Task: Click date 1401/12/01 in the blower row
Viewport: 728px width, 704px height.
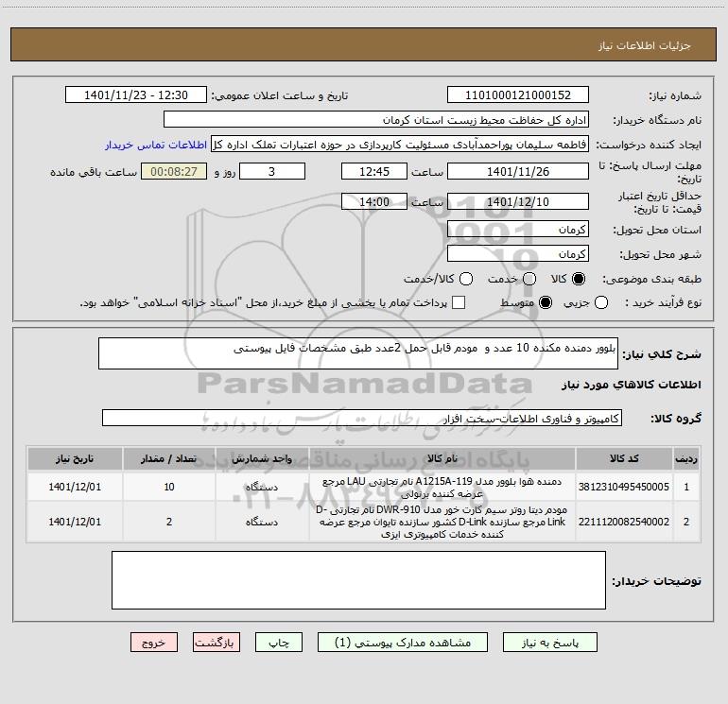Action: click(x=75, y=487)
